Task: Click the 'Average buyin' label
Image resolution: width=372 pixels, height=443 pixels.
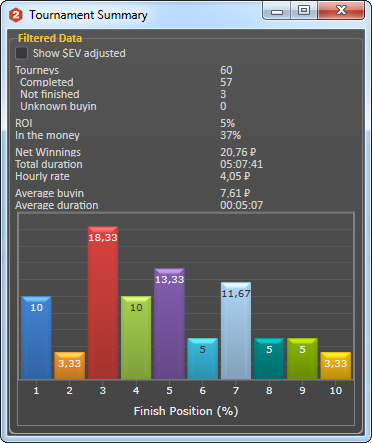Action: [x=49, y=193]
